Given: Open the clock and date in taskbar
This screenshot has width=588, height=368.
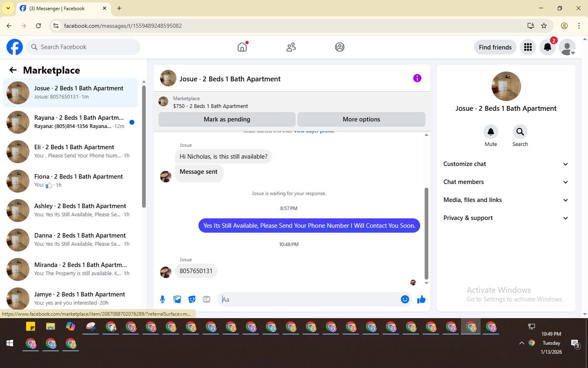Looking at the screenshot, I should [x=551, y=343].
